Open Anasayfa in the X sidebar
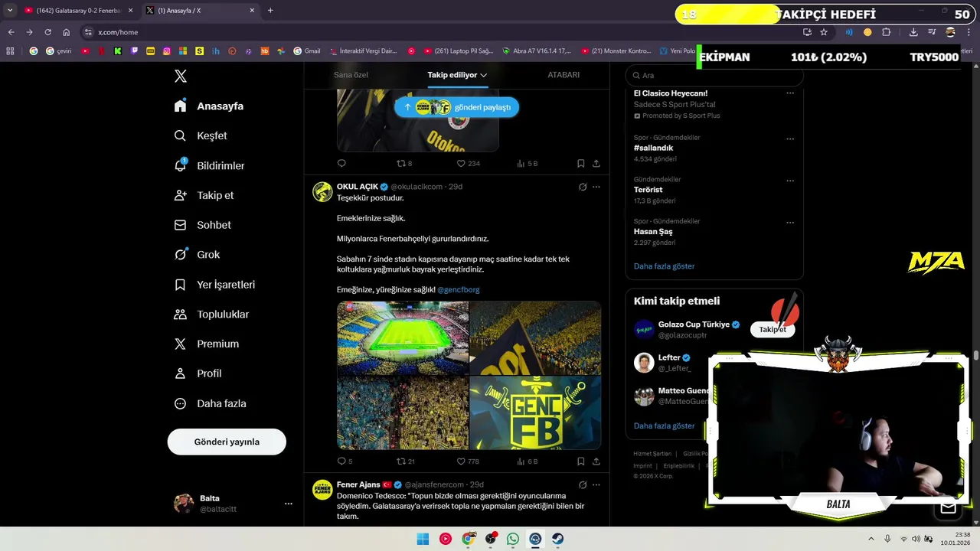This screenshot has height=551, width=980. [209, 106]
